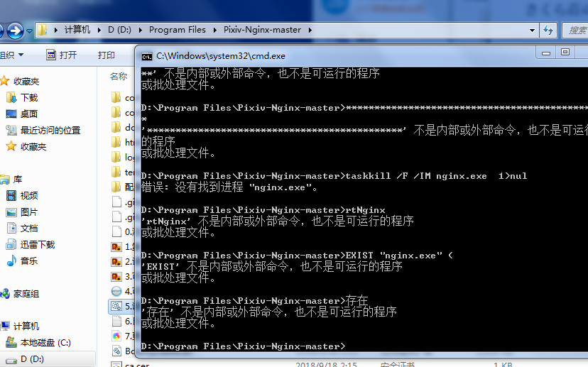Click the 图片 picture icon

pos(11,212)
